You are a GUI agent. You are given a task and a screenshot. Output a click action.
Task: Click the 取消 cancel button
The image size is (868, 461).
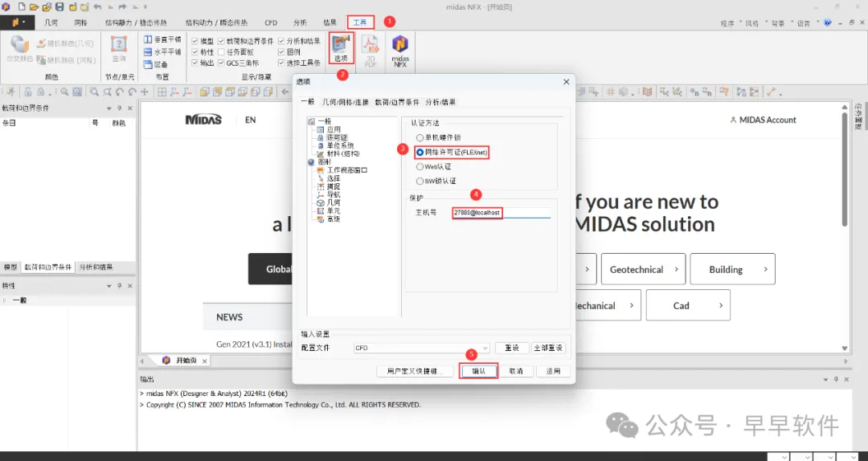(x=516, y=371)
